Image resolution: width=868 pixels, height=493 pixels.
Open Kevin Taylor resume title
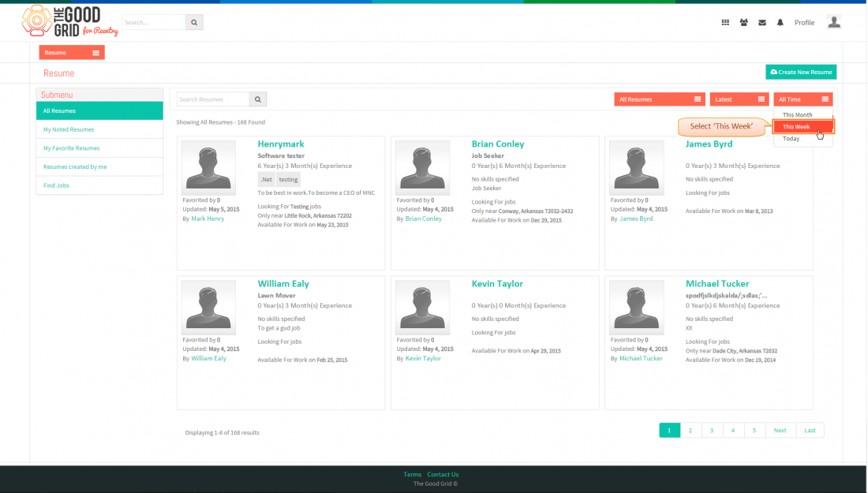497,283
